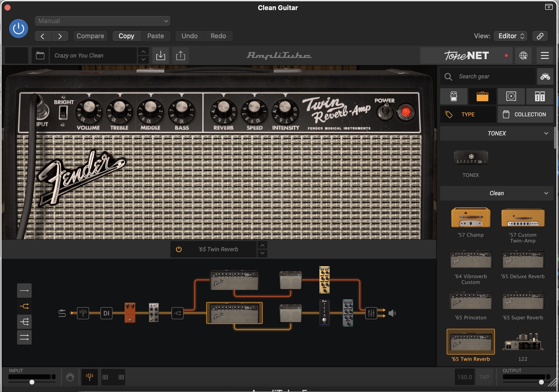Click the DI block in chain
Image resolution: width=559 pixels, height=392 pixels.
[x=106, y=313]
